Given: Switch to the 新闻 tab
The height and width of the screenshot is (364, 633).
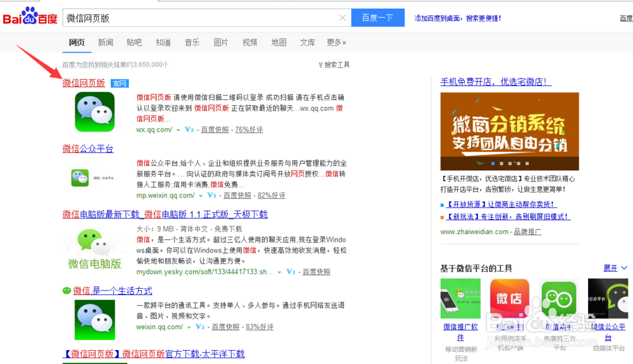Looking at the screenshot, I should point(105,42).
